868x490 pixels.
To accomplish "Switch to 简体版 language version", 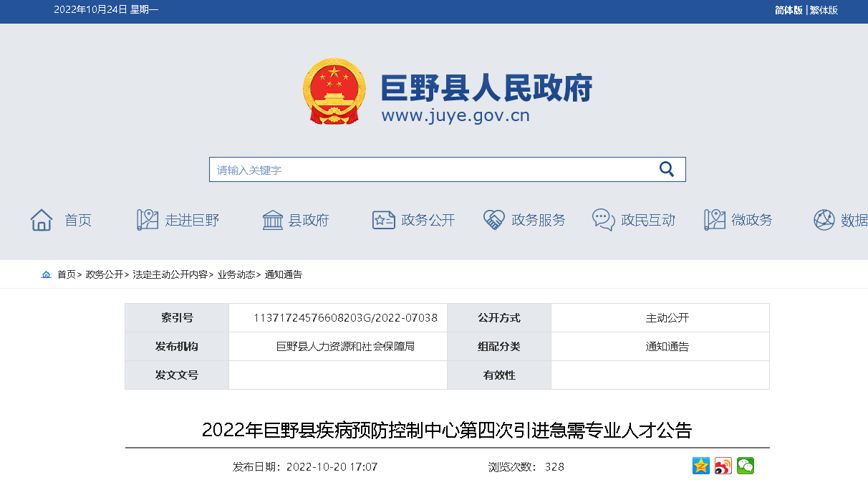I will point(789,10).
